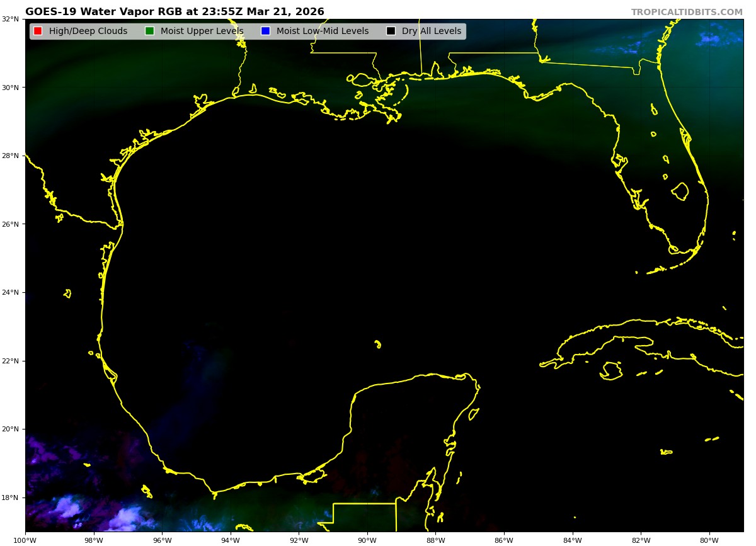Click the GOES-19 Water Vapor RGB title

click(x=175, y=12)
